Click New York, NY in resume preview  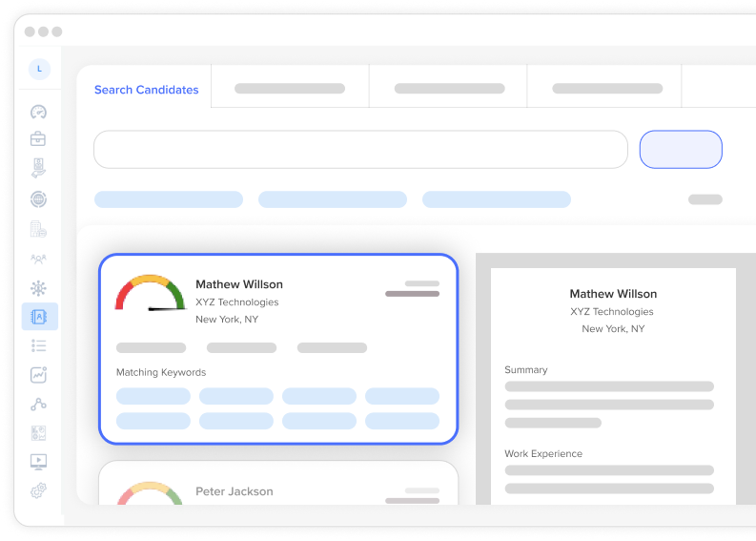pos(613,328)
